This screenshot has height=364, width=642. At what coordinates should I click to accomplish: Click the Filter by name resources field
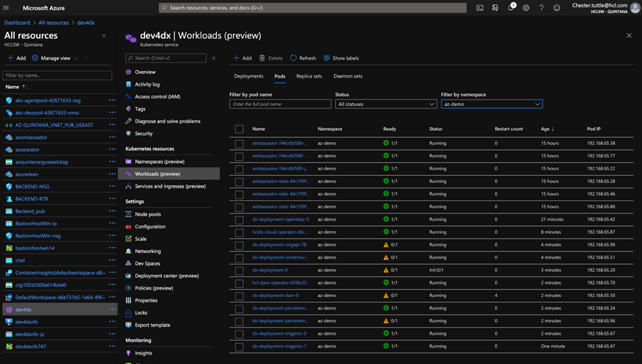tap(57, 75)
